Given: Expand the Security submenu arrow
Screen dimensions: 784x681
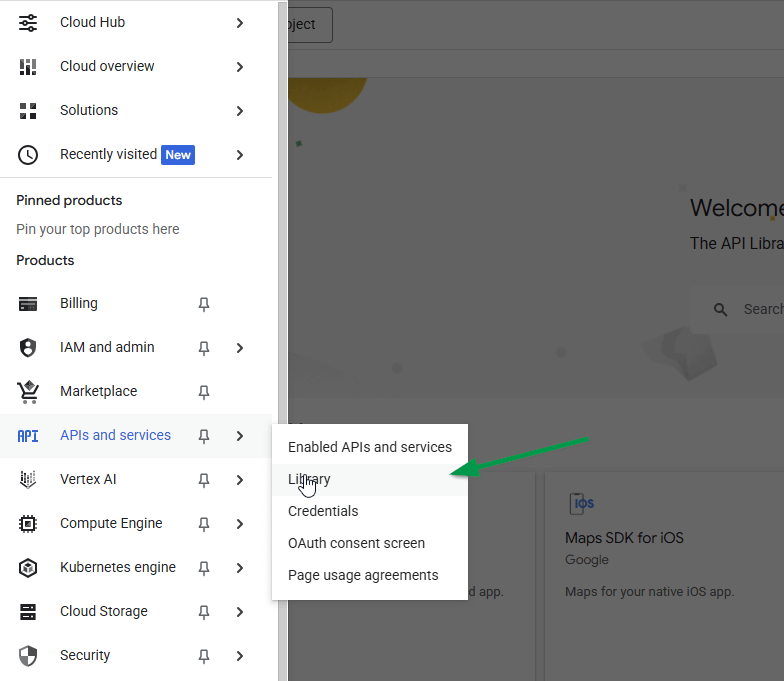Looking at the screenshot, I should click(x=240, y=656).
